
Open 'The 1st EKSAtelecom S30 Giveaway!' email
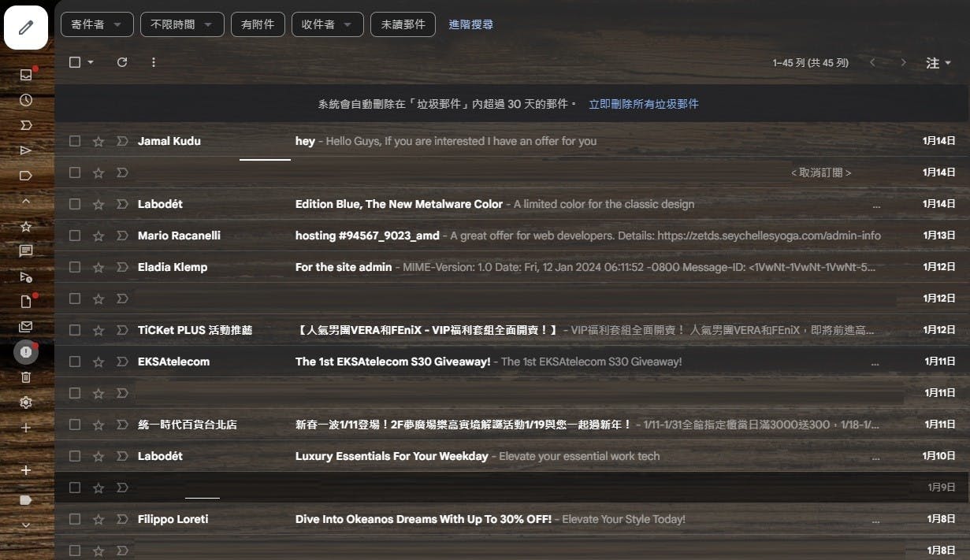(x=512, y=362)
